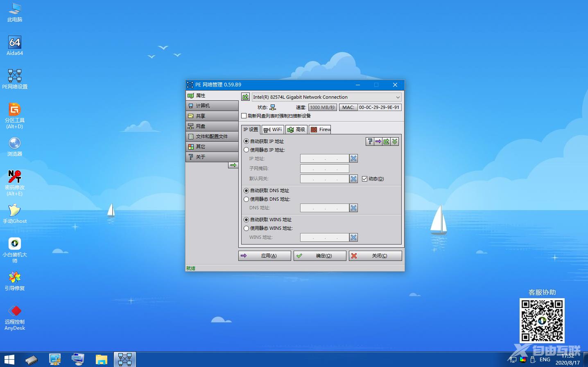588x367 pixels.
Task: Click the network status icon next to 状态
Action: tap(273, 107)
